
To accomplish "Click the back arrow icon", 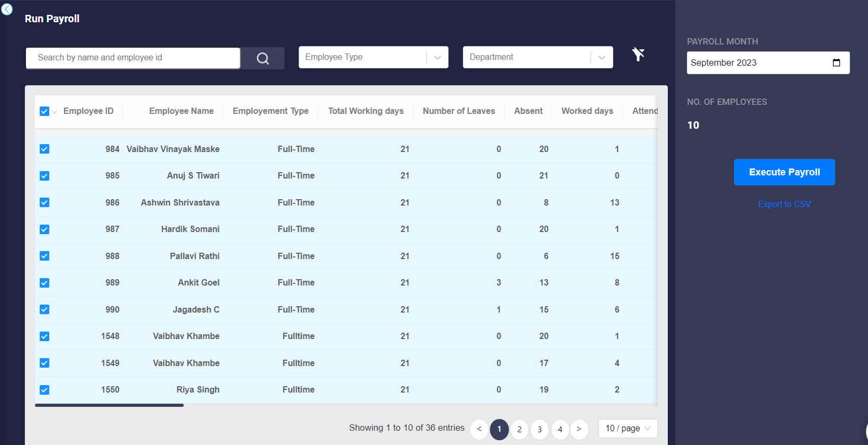I will point(7,9).
